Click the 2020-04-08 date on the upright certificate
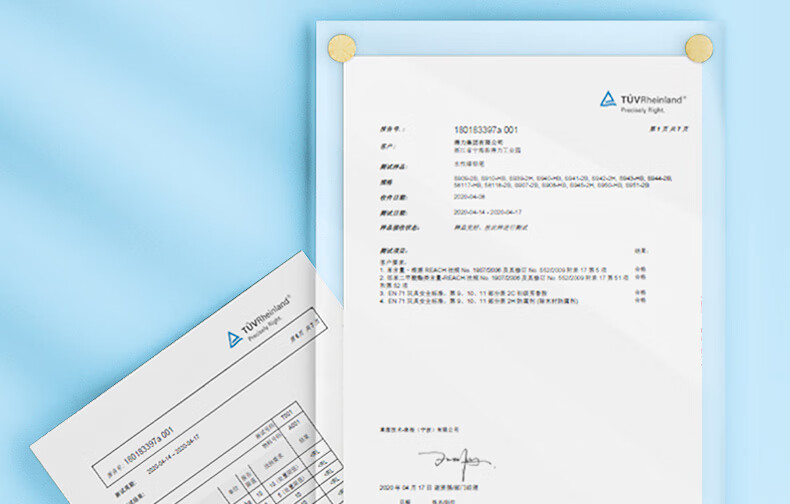Viewport: 790px width, 504px height. 468,197
